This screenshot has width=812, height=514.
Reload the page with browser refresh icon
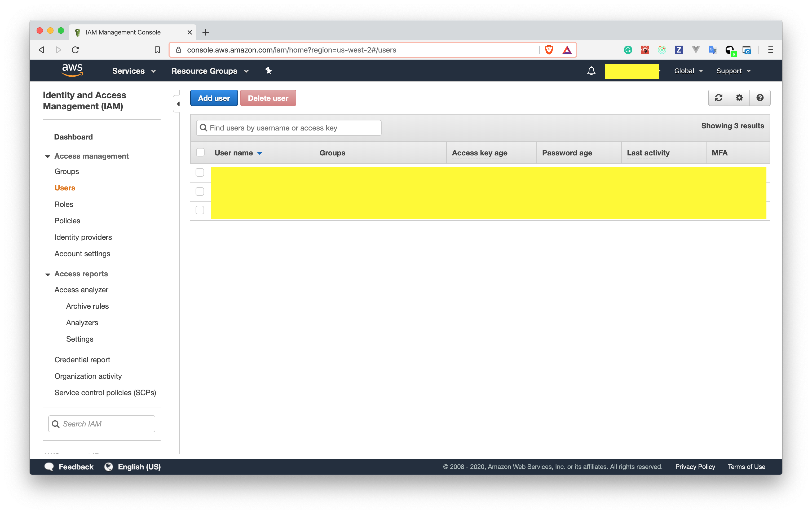[x=76, y=50]
